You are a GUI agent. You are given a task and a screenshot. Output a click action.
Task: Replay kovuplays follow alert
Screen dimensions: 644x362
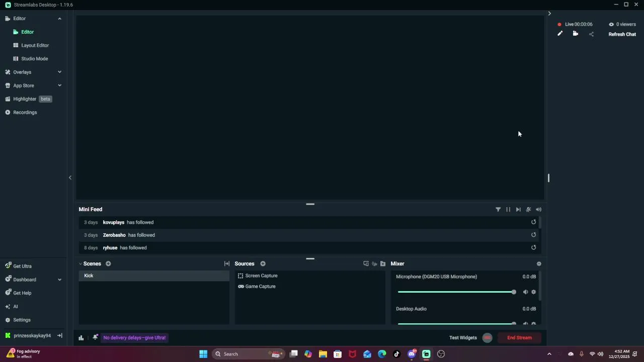[x=534, y=222]
